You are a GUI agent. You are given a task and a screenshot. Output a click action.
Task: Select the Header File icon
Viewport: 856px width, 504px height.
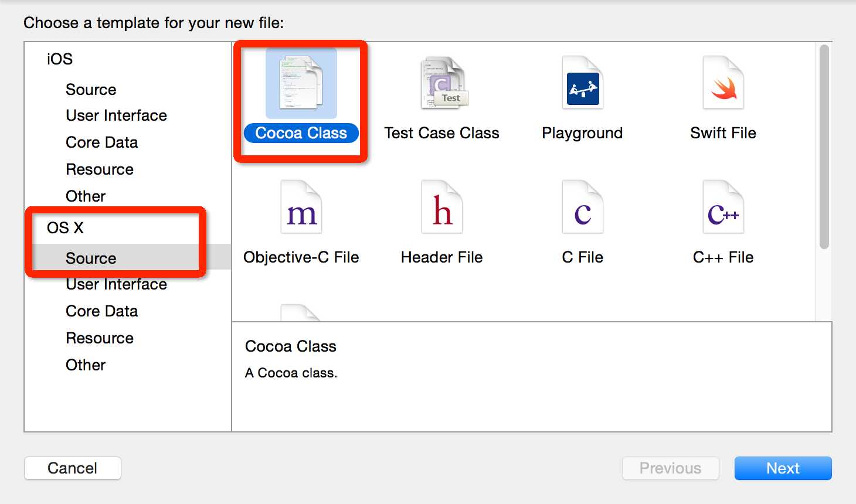tap(442, 207)
